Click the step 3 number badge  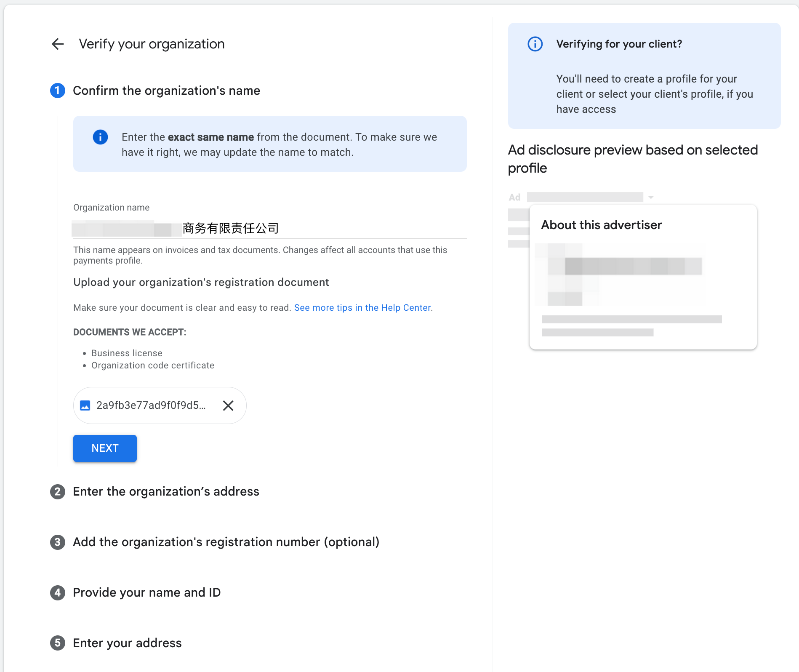pos(58,542)
